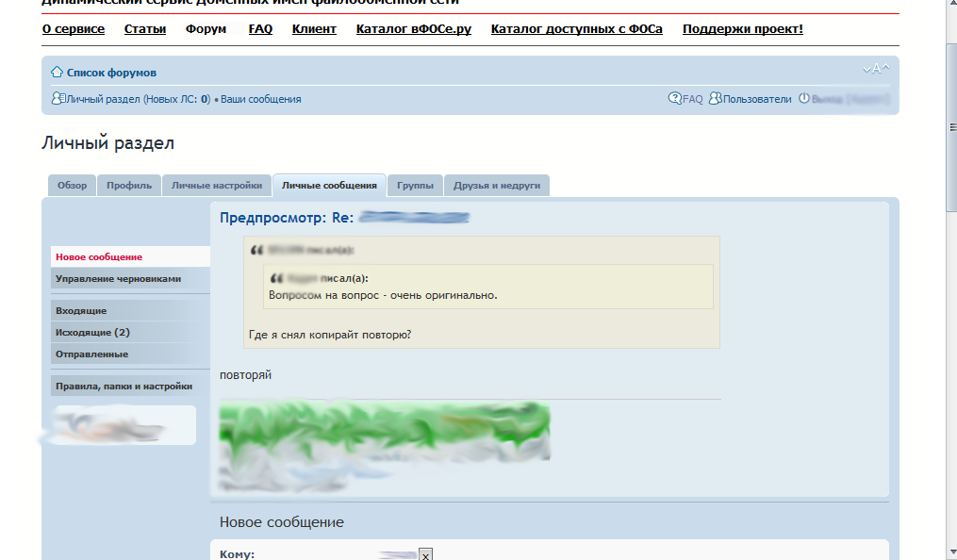Change font size with the A icon

pyautogui.click(x=876, y=69)
